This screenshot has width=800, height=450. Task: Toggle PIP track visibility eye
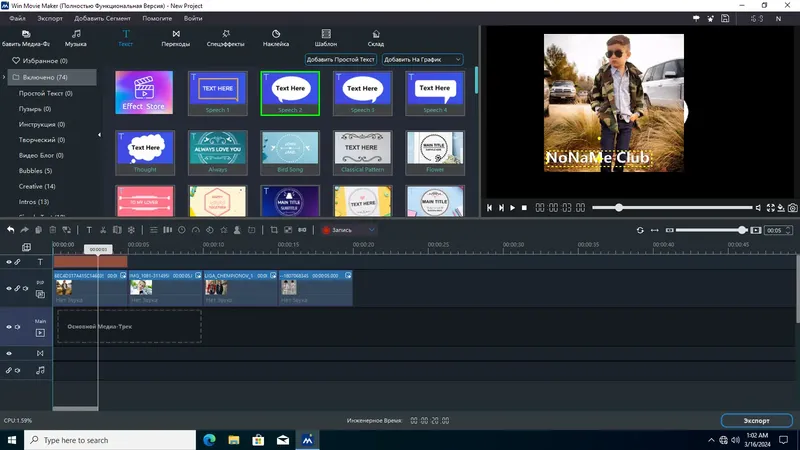[9, 288]
